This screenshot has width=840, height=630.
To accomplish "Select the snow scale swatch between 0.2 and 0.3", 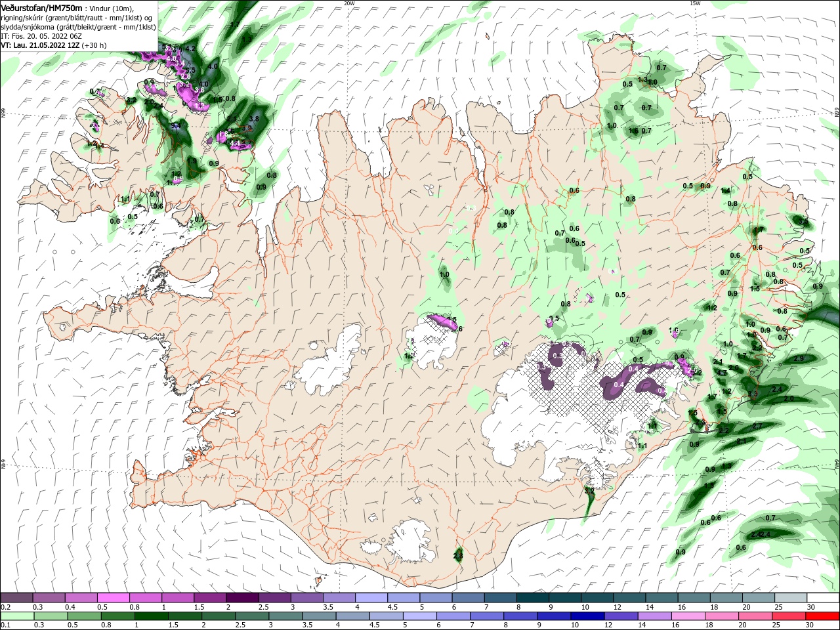I will click(x=16, y=598).
